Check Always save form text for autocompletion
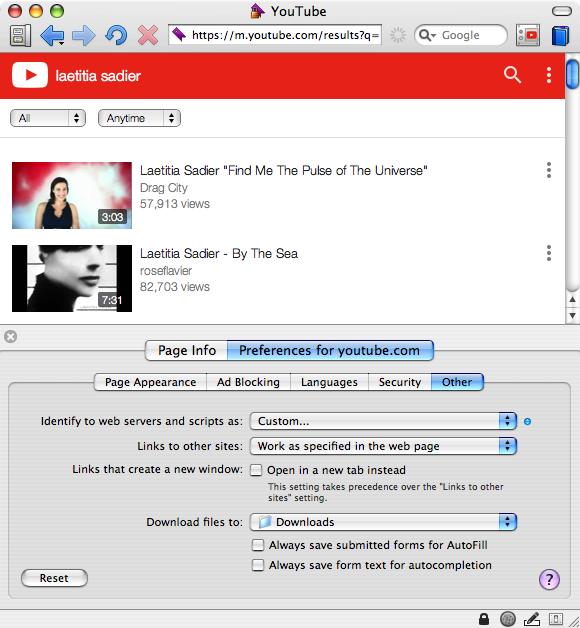This screenshot has height=628, width=580. pos(258,565)
